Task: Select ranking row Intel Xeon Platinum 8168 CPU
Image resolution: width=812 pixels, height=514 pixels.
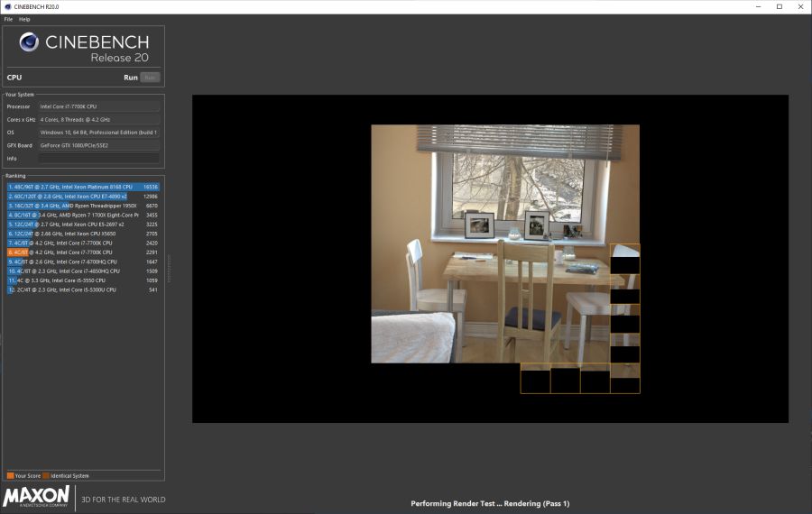Action: (x=83, y=187)
